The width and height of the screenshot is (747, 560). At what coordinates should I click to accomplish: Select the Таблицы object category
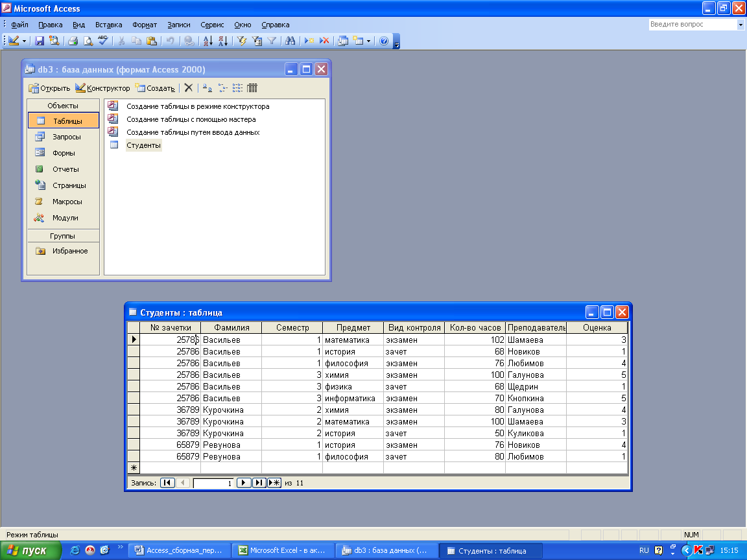point(64,121)
